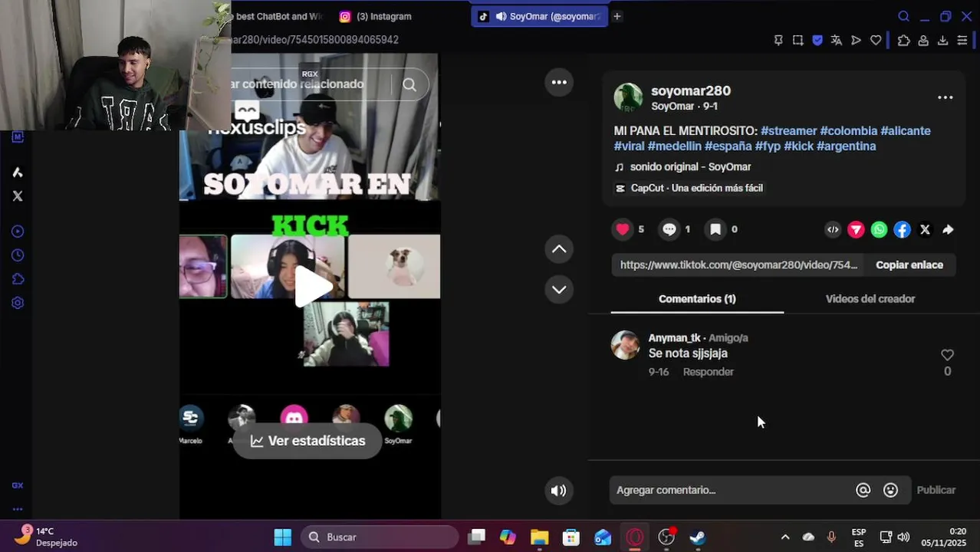Share the video on WhatsApp
The height and width of the screenshot is (552, 980).
point(879,229)
